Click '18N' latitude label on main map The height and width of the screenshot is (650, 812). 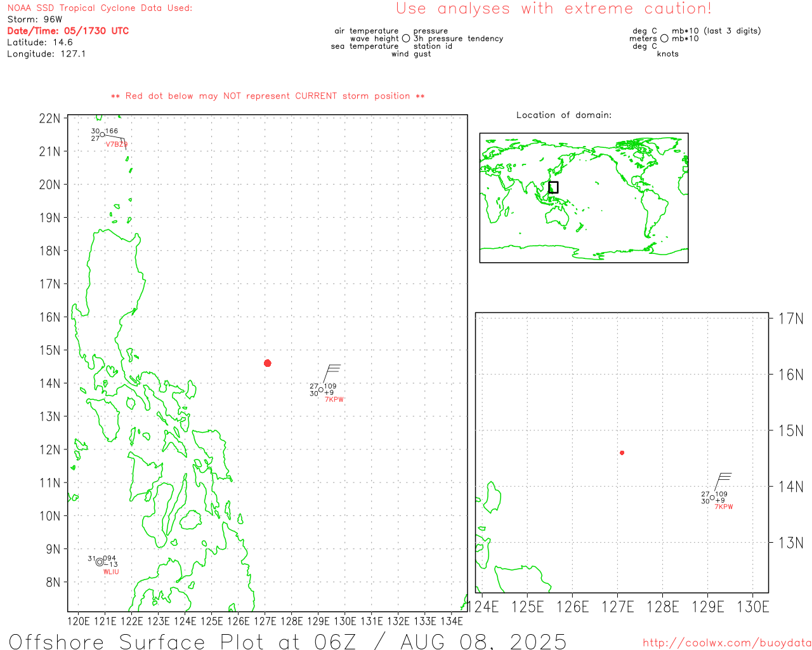coord(50,251)
